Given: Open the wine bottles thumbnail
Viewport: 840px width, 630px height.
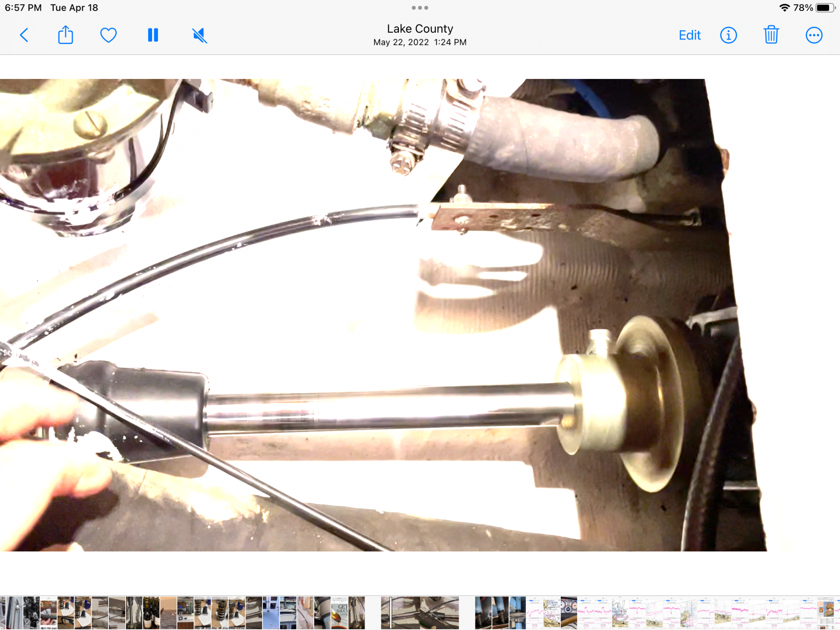Looking at the screenshot, I should pos(151,613).
